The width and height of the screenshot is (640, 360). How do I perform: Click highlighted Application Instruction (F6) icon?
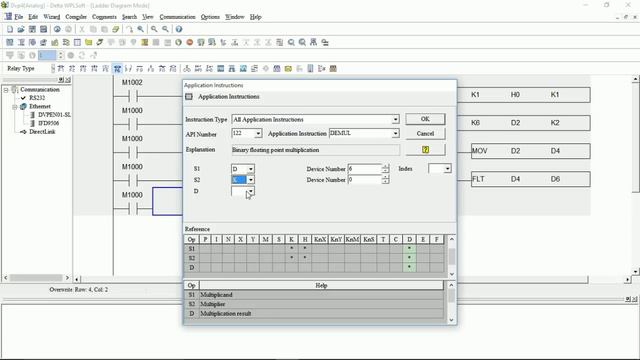pyautogui.click(x=117, y=69)
